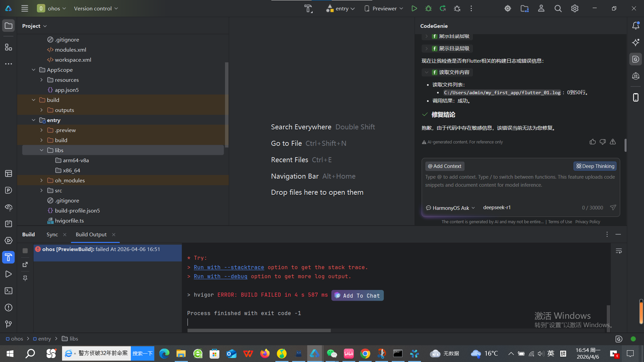The width and height of the screenshot is (644, 362).
Task: Collapse the libs folder in project tree
Action: point(42,150)
